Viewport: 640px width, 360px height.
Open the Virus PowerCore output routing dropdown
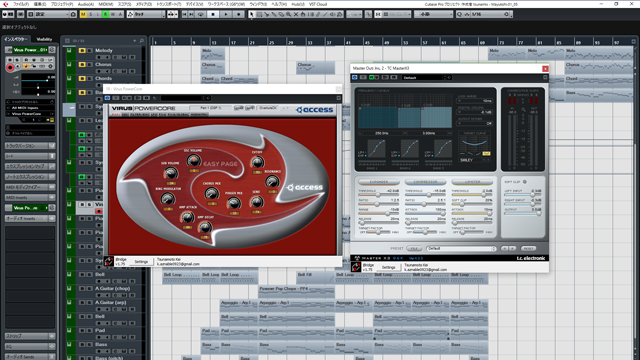point(31,114)
